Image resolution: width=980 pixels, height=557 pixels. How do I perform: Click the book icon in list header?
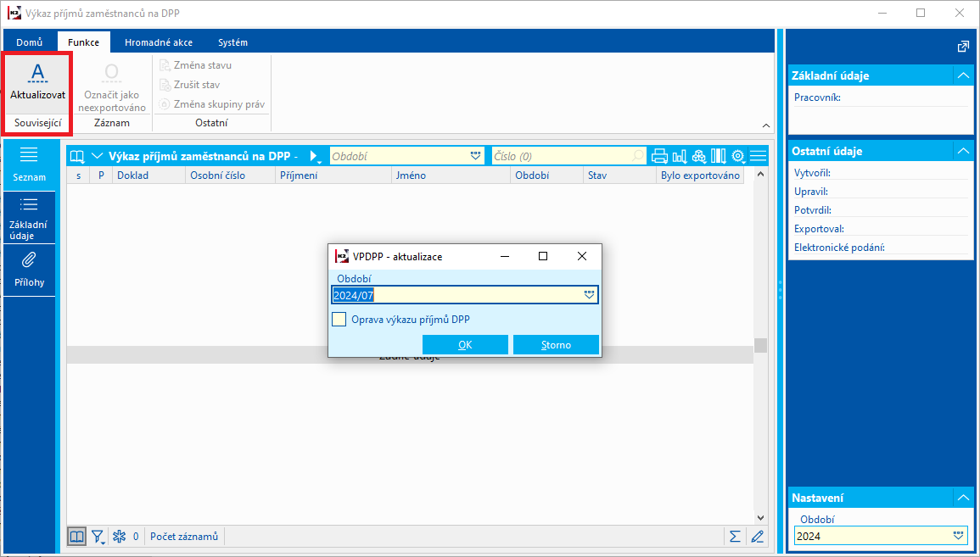pos(77,156)
